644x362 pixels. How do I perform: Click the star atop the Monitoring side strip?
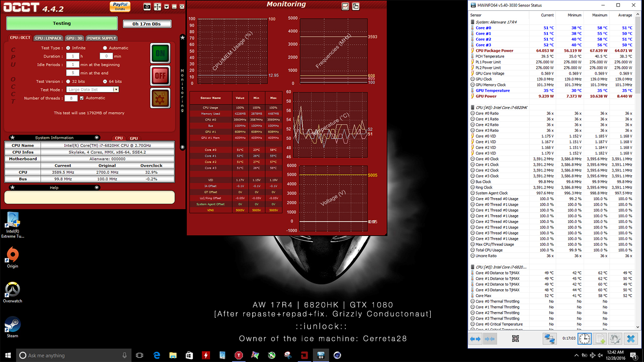coord(182,38)
